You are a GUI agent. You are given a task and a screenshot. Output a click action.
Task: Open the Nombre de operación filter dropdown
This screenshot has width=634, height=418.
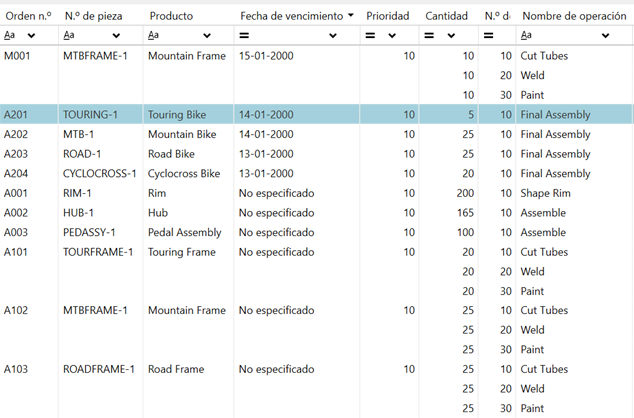(605, 35)
